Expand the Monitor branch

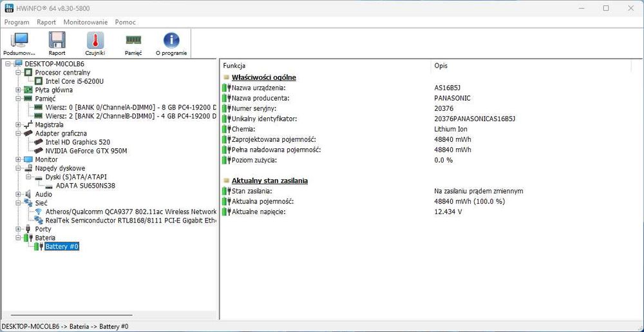[18, 159]
